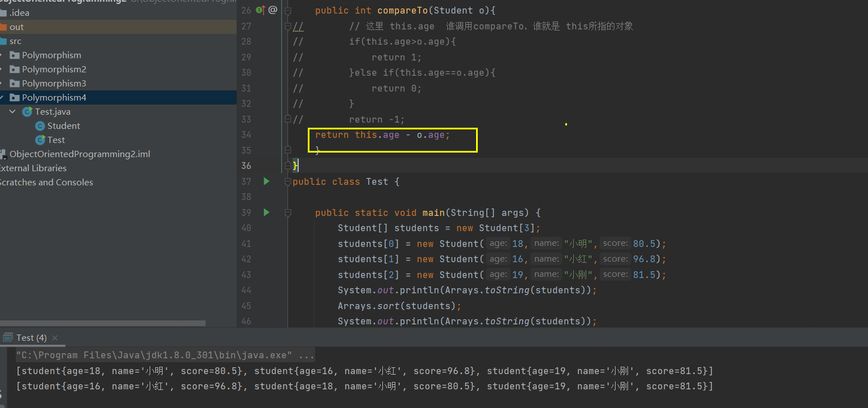Click the Polymorphism4 package folder icon
The image size is (868, 408).
[x=15, y=98]
